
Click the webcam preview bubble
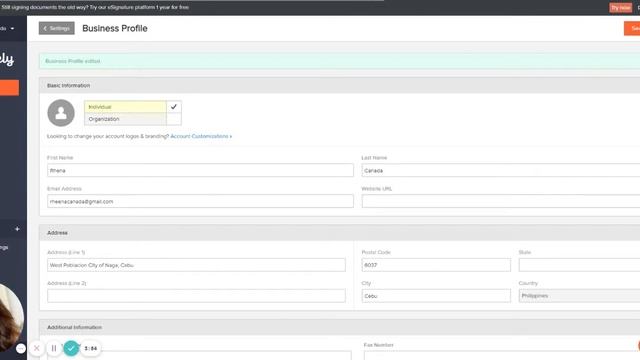click(x=11, y=318)
